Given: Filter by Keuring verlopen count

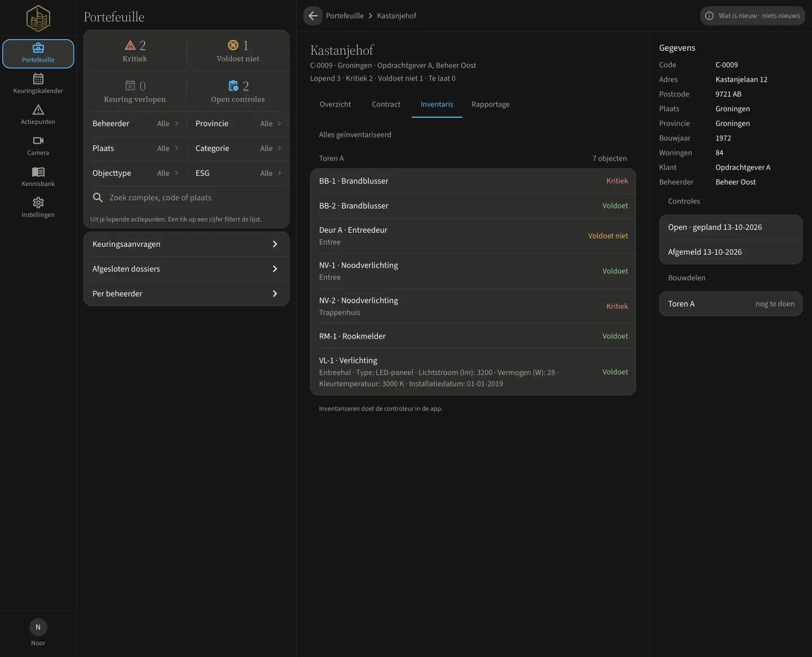Looking at the screenshot, I should point(135,91).
